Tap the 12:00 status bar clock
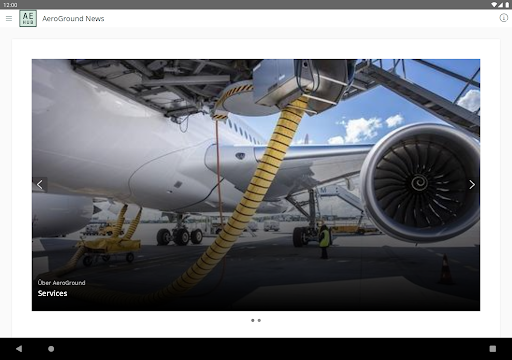Viewport: 512px width, 360px height. coord(10,5)
